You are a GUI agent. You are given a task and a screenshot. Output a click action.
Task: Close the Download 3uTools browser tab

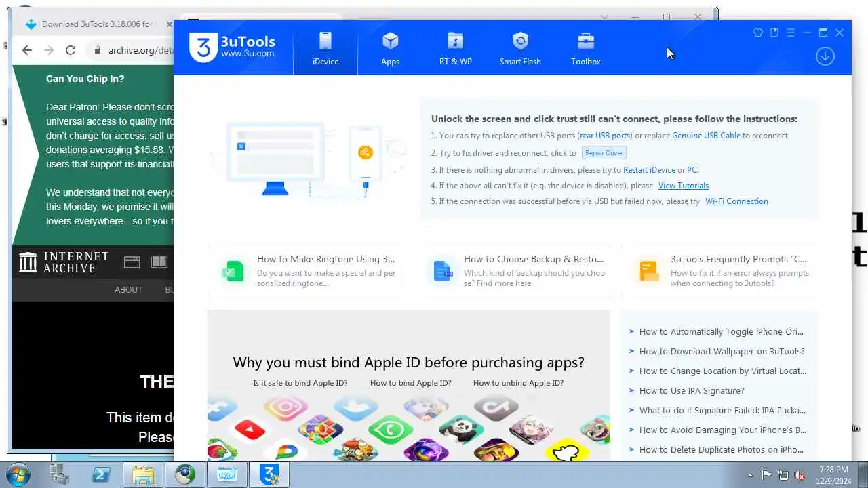pos(169,24)
